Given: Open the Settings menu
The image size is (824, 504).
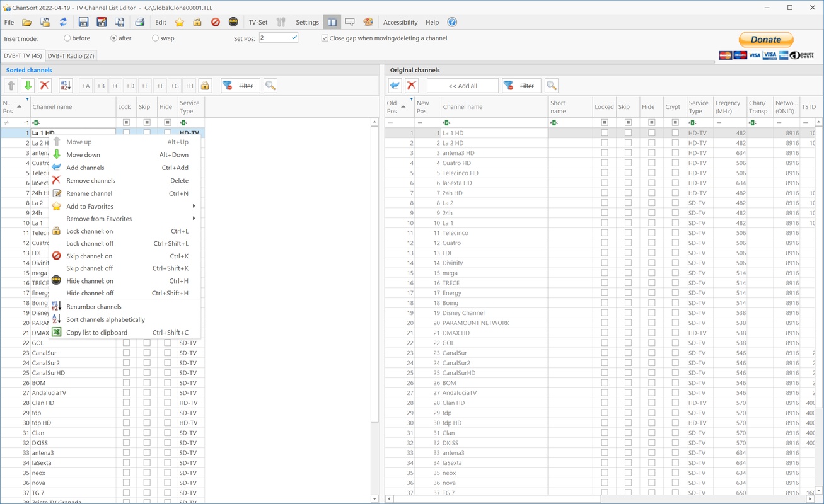Looking at the screenshot, I should (308, 22).
